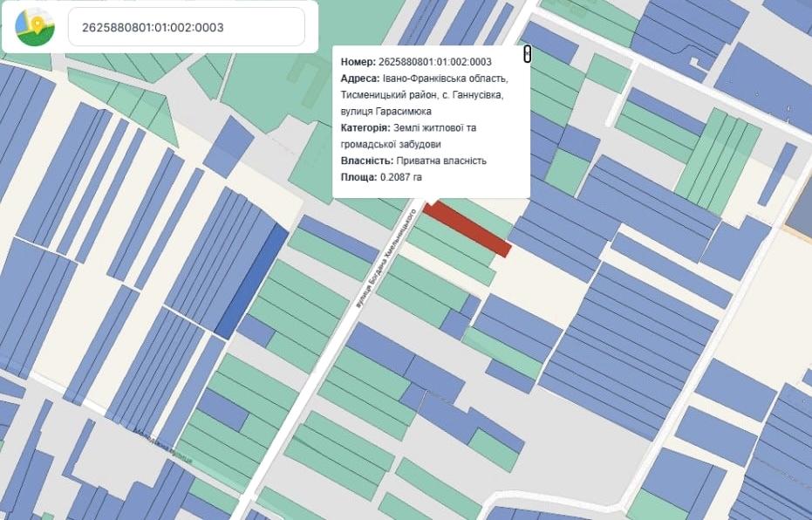Click the Номер label in popup
This screenshot has width=812, height=520.
(358, 62)
